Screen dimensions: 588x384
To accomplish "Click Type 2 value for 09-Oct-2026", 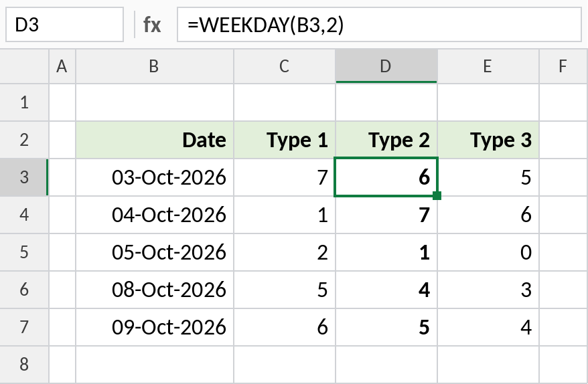I will pyautogui.click(x=386, y=327).
